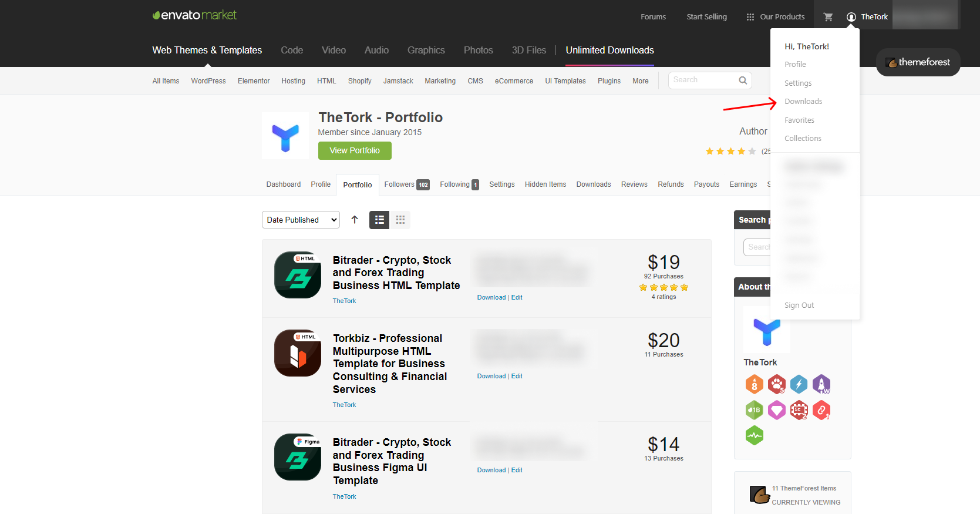This screenshot has height=514, width=980.
Task: Click the blue lightning bolt badge
Action: (799, 384)
